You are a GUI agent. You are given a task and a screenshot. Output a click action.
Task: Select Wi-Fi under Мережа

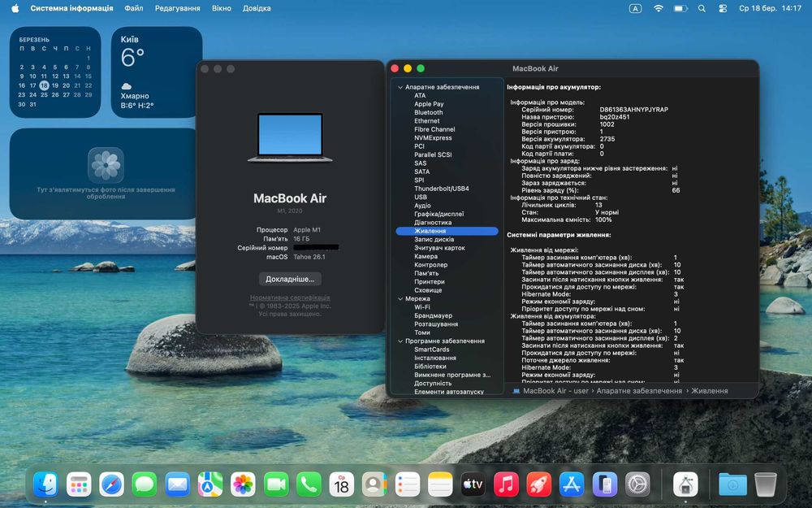click(422, 307)
